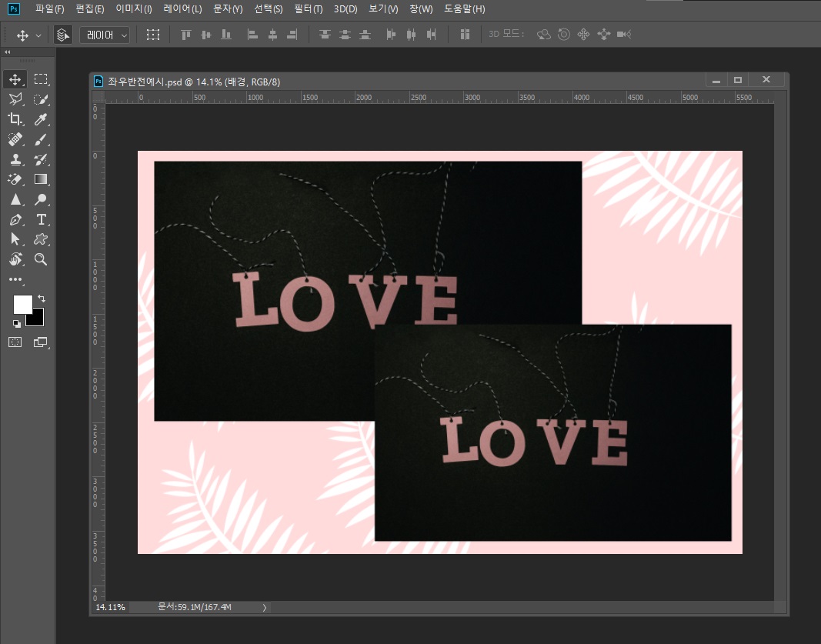Toggle Show Transform Controls in options bar
821x644 pixels.
click(153, 35)
